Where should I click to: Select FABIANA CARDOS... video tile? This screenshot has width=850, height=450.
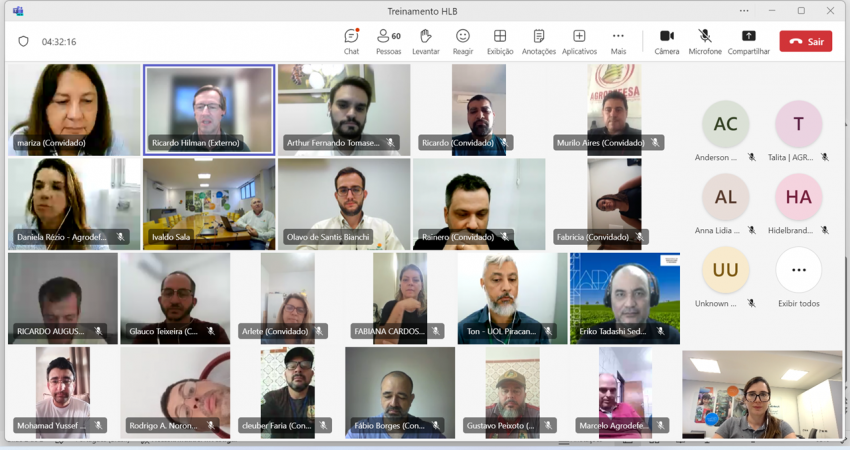coord(400,298)
